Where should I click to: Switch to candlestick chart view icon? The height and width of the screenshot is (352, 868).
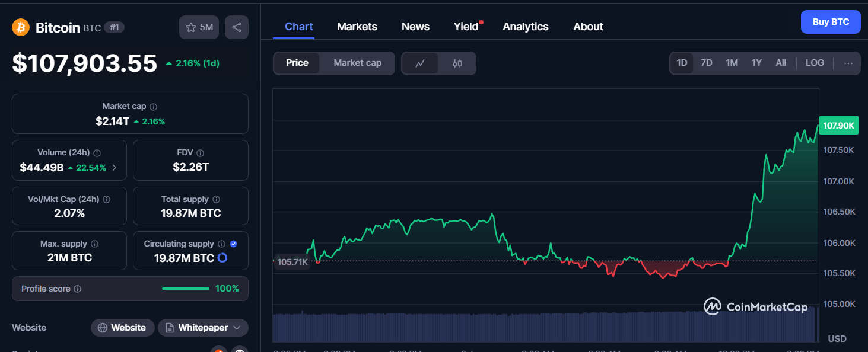457,63
